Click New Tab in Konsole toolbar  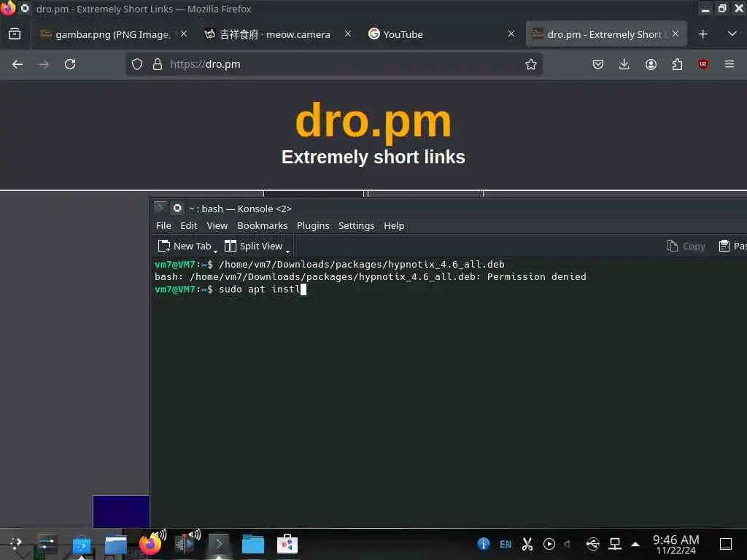185,246
